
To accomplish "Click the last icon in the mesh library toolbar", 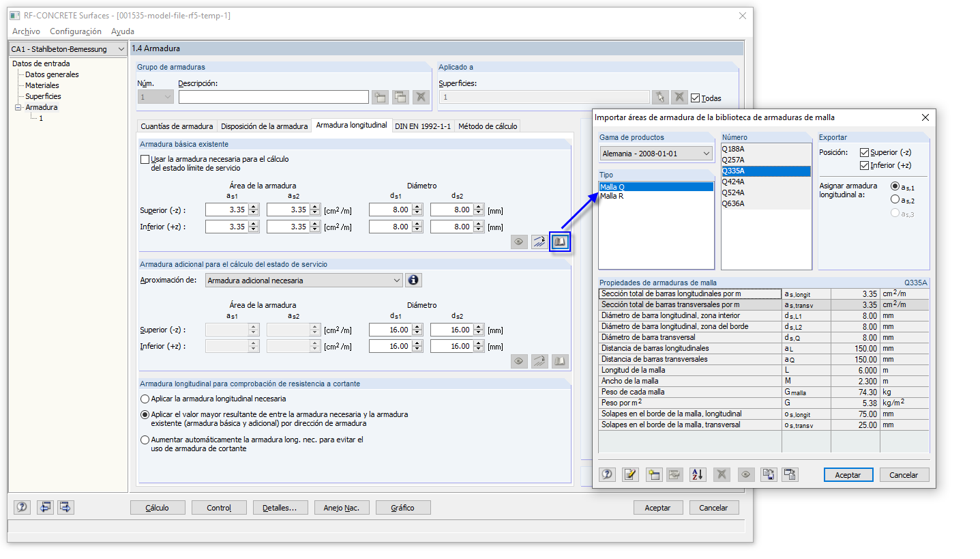I will coord(790,474).
